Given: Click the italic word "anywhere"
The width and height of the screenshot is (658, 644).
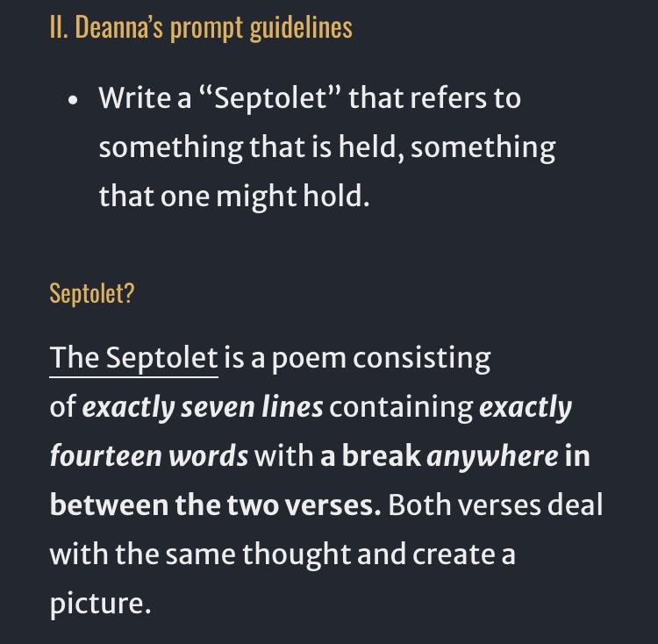Looking at the screenshot, I should click(492, 456).
